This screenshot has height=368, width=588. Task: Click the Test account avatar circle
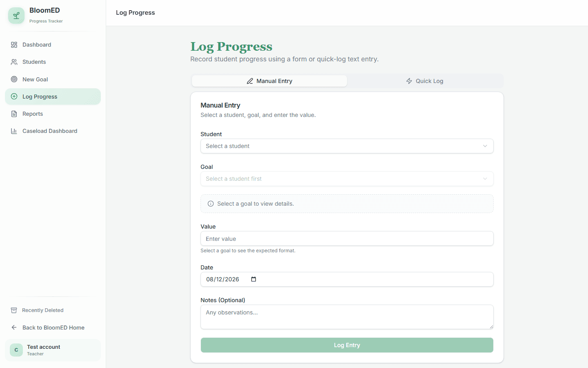coord(16,350)
